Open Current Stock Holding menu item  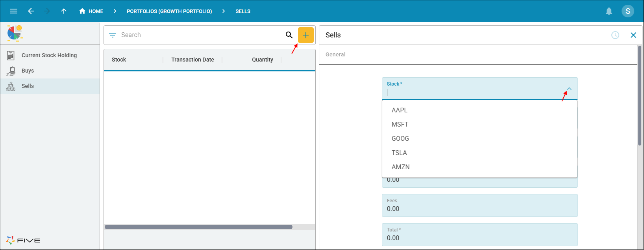pyautogui.click(x=49, y=55)
